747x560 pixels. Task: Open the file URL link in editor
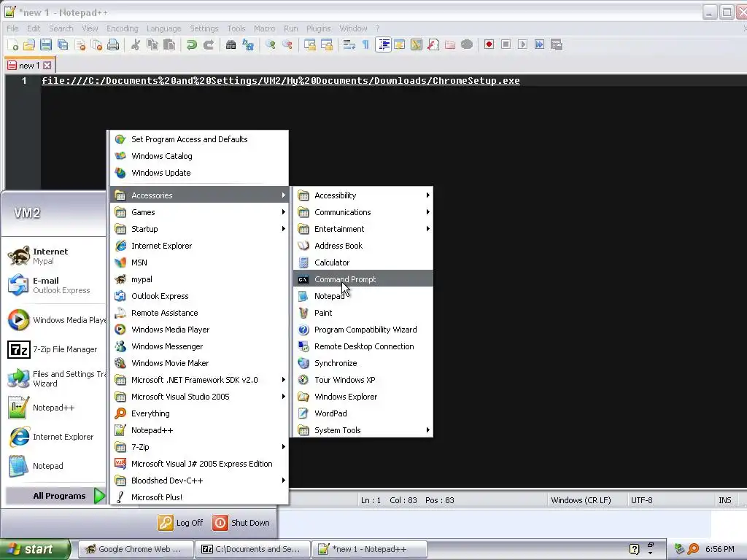tap(281, 80)
